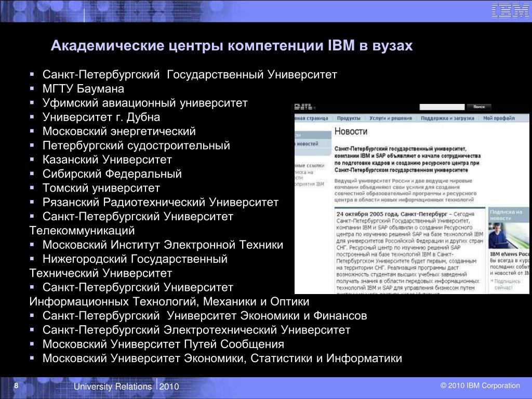Click the slide title about IBM competence centers

point(232,46)
